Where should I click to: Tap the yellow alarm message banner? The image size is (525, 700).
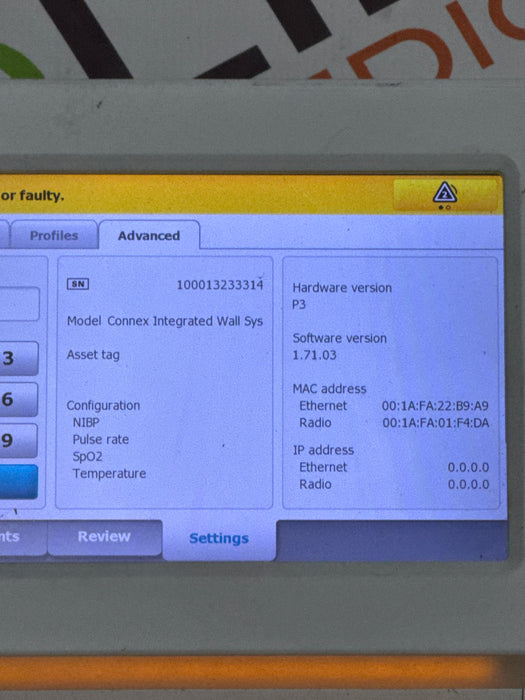point(194,195)
